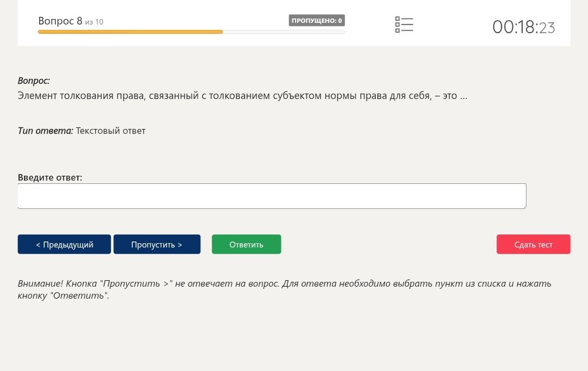Click the ПРОПУЩЕНО: 0 badge
Image resolution: width=588 pixels, height=371 pixels.
coord(316,21)
